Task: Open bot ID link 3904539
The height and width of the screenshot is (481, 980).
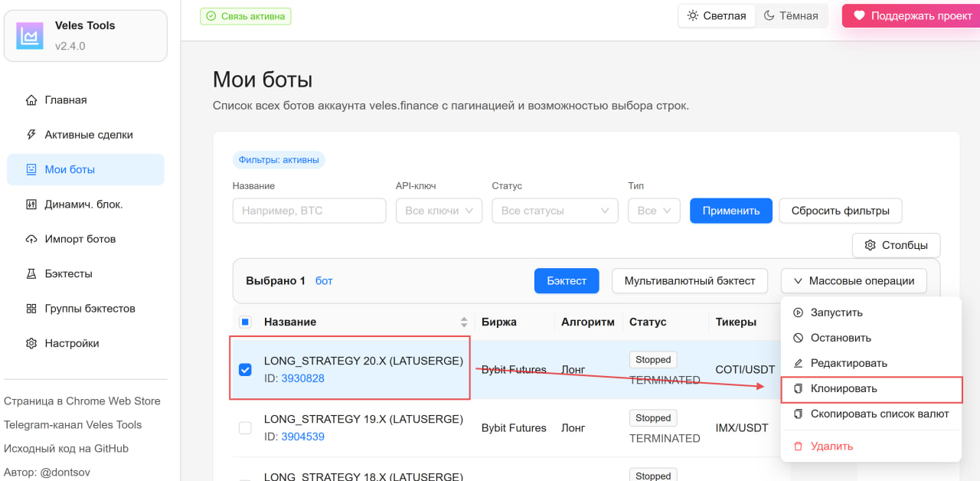Action: click(303, 437)
